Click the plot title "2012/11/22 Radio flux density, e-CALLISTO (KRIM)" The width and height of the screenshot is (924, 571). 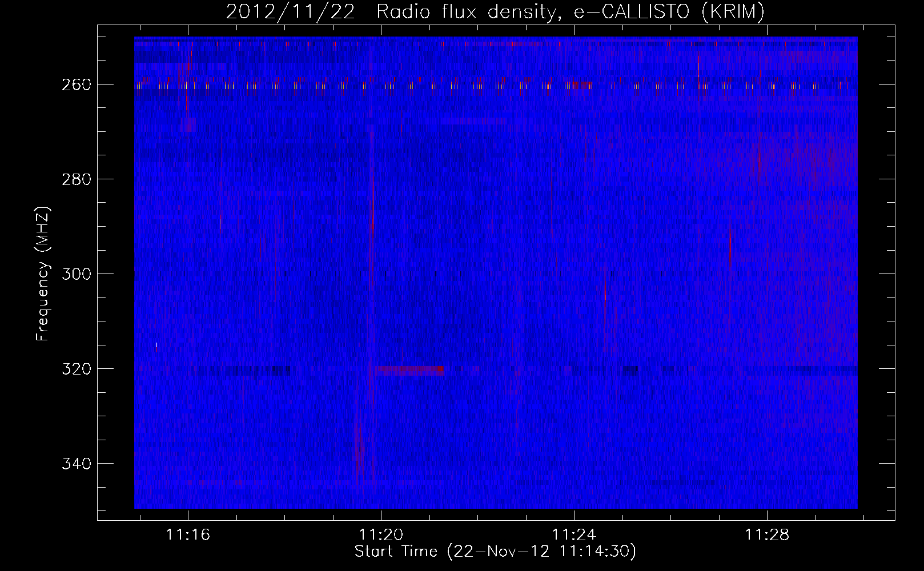[x=495, y=11]
